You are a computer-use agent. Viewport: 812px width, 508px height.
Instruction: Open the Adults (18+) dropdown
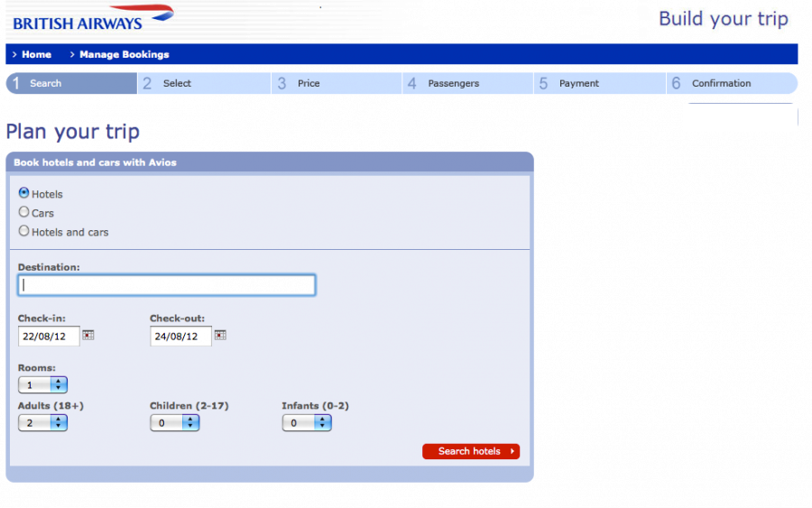tap(42, 423)
